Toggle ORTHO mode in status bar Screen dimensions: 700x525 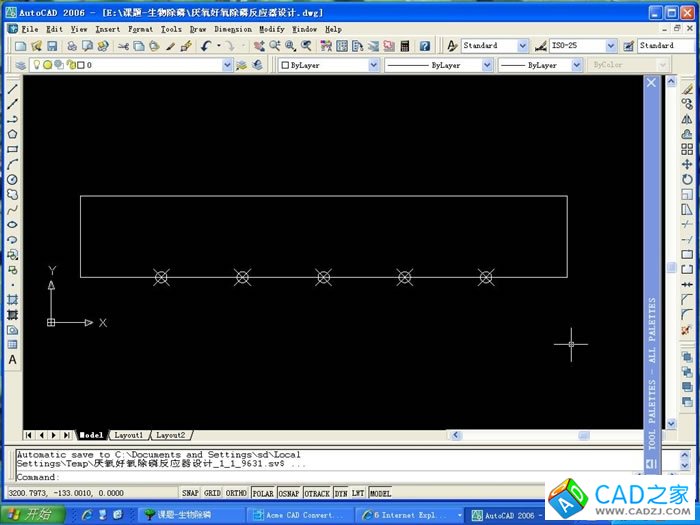coord(236,494)
